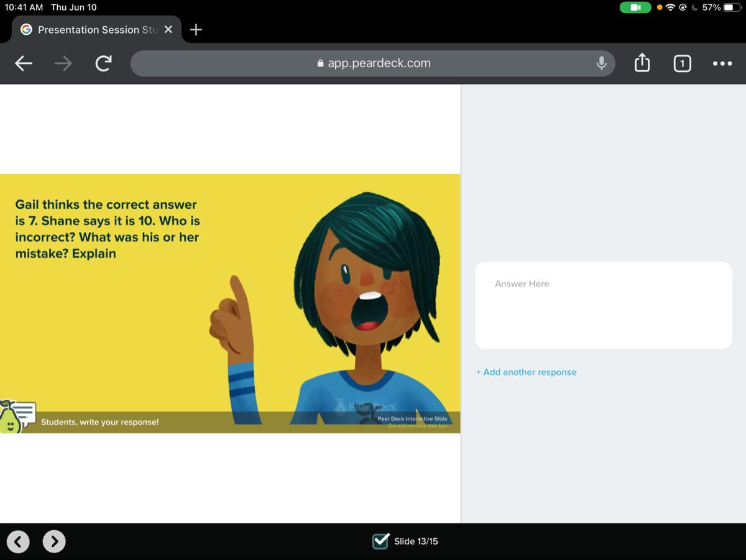Tap the moon Do Not Disturb icon

point(694,7)
